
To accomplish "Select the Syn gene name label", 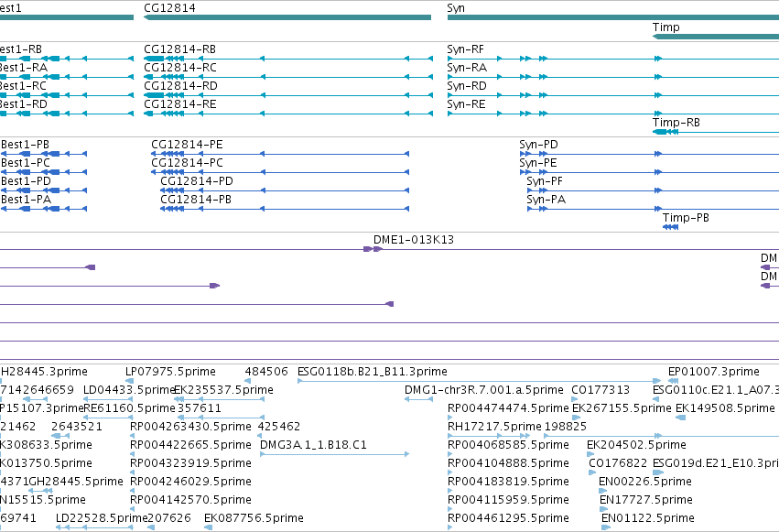I will pos(456,8).
